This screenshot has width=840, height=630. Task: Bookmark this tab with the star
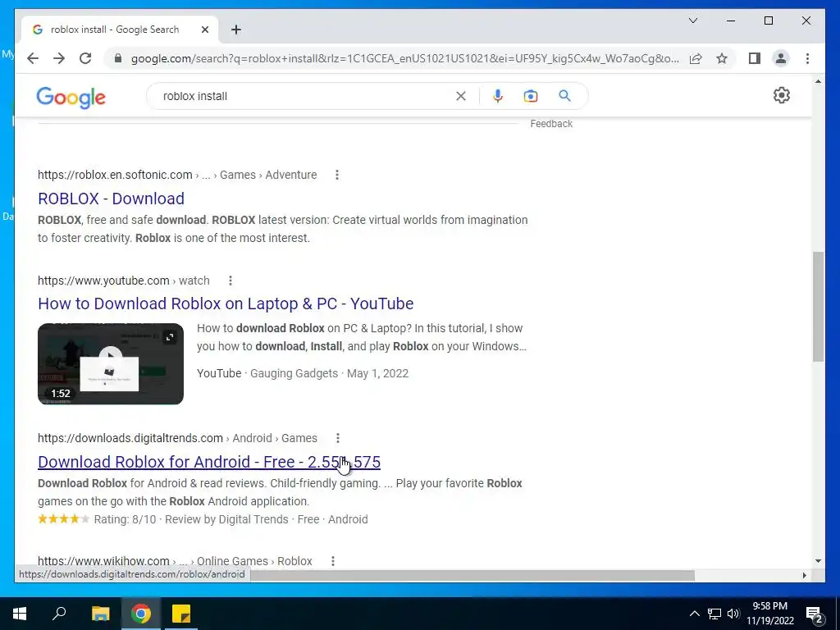point(722,58)
